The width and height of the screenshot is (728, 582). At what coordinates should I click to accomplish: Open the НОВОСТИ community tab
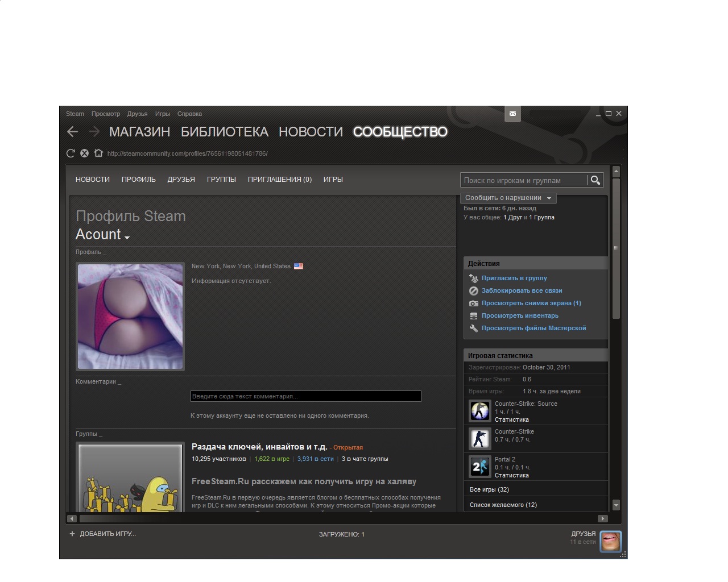click(x=93, y=179)
